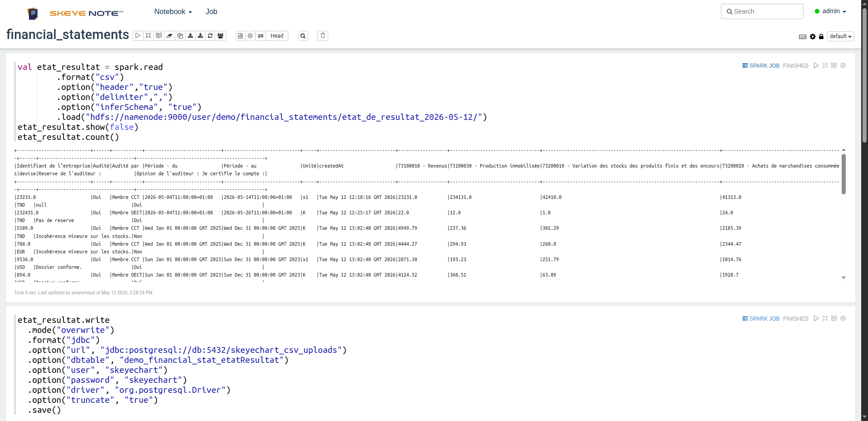This screenshot has height=421, width=868.
Task: Clone this note using the copy icon
Action: click(180, 36)
